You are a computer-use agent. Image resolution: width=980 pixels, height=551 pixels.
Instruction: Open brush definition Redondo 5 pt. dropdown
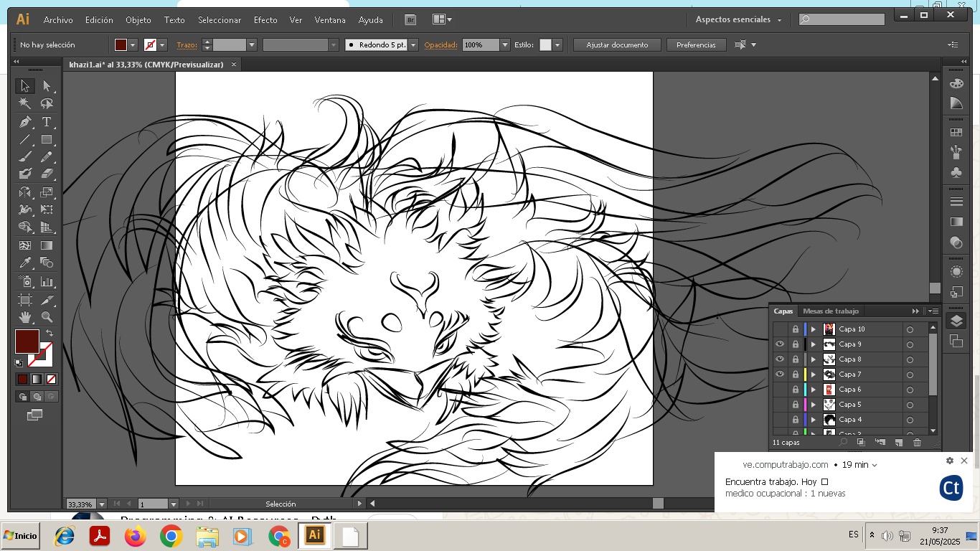point(413,45)
